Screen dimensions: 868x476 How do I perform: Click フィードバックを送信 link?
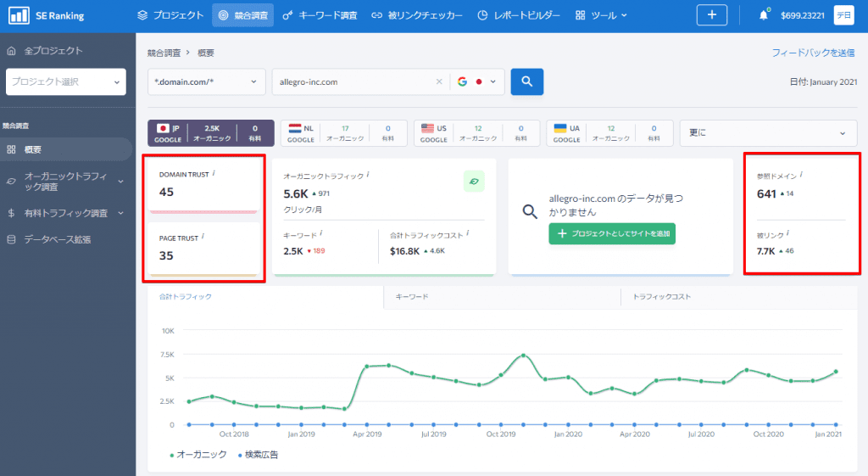pos(813,53)
